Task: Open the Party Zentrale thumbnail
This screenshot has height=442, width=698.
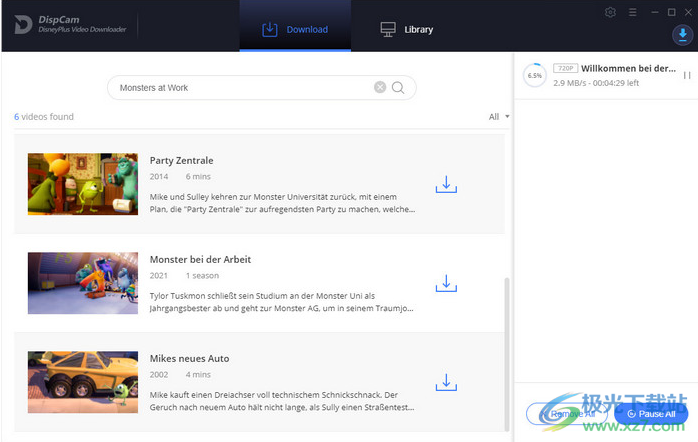Action: [x=83, y=184]
